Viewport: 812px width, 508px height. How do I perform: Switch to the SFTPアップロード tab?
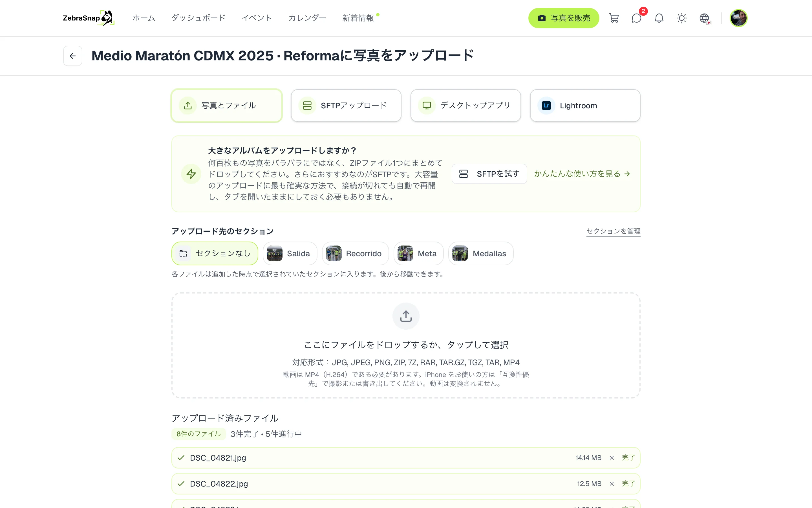[x=346, y=106]
